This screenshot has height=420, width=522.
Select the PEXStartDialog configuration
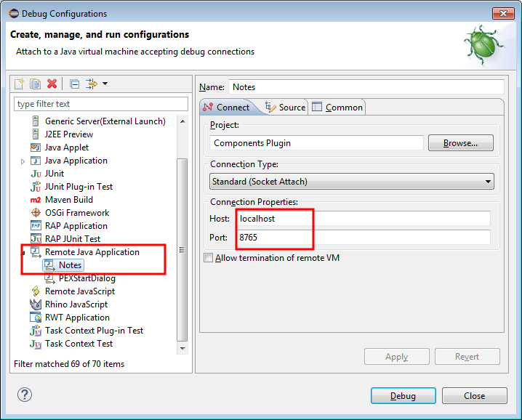87,278
